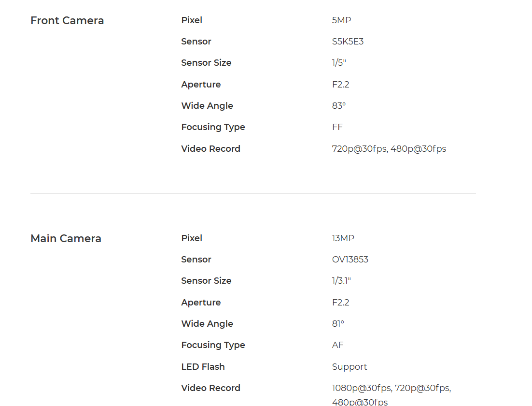
Task: Click the 81° wide angle value
Action: pyautogui.click(x=338, y=324)
